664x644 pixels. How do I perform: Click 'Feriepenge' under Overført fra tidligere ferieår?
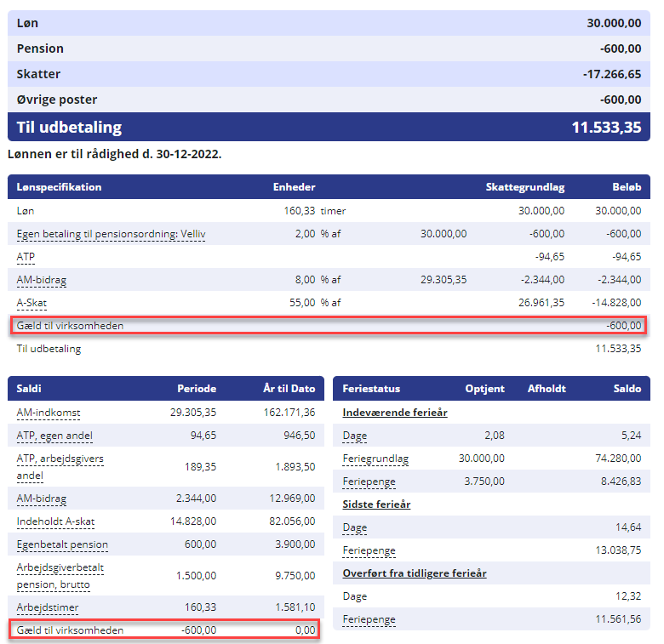369,619
